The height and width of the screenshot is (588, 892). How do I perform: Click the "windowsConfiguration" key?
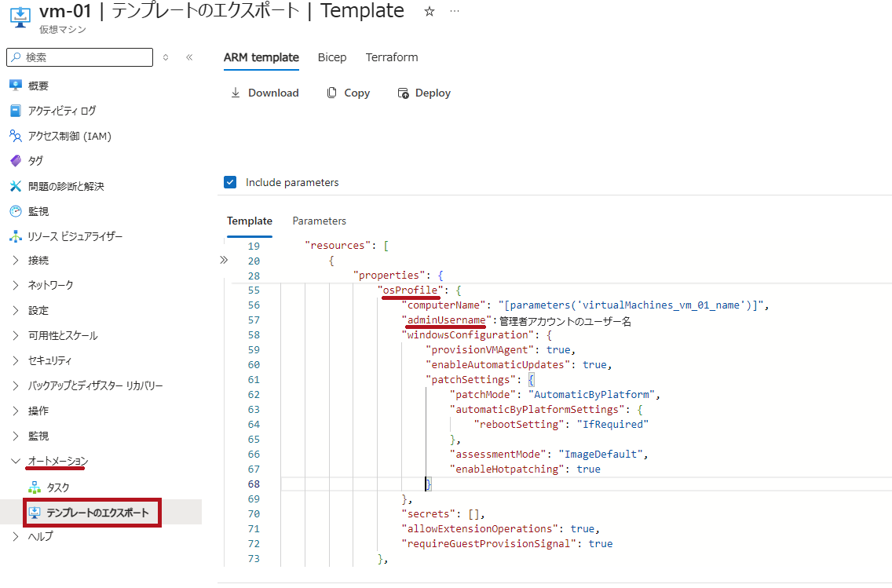[468, 335]
